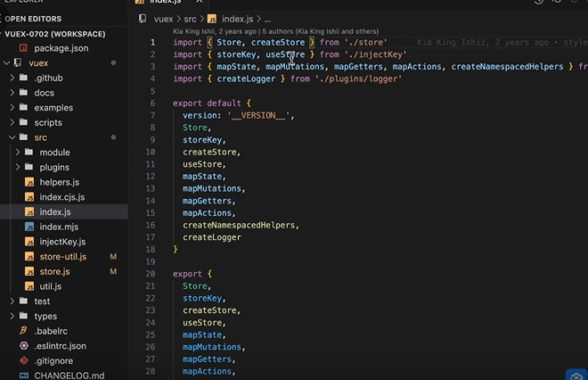588x380 pixels.
Task: Toggle the VUEX-0702 (WORKSPACE) section header
Action: click(64, 34)
